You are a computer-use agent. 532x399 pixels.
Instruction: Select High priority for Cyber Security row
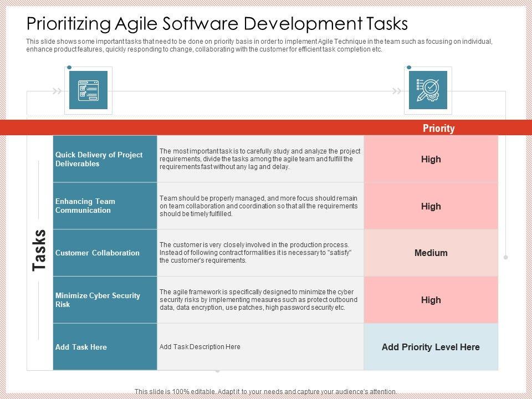431,300
